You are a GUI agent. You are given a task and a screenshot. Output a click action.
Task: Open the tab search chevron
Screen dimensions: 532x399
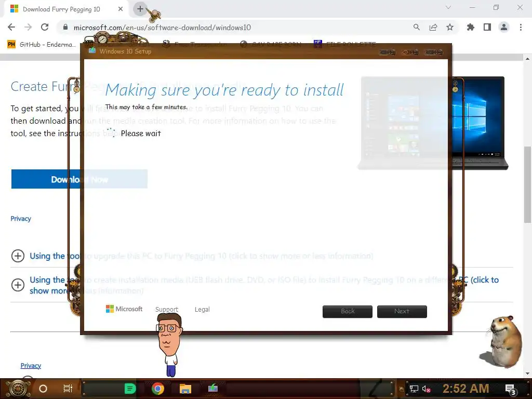pos(448,7)
